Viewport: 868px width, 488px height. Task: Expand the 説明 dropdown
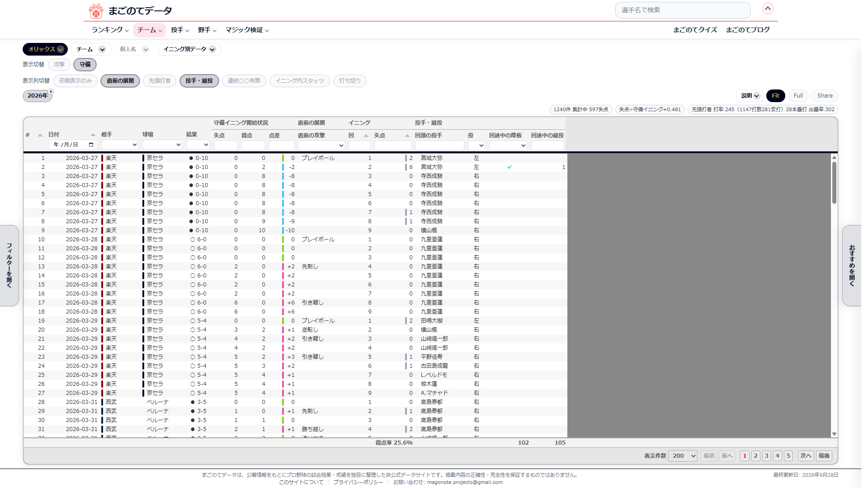click(x=750, y=96)
